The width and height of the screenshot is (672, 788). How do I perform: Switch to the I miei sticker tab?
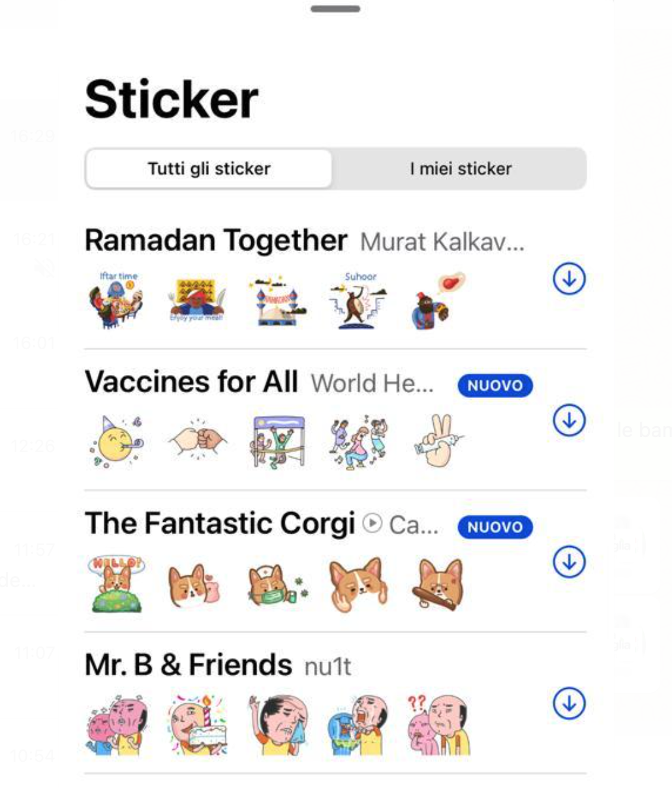[461, 169]
